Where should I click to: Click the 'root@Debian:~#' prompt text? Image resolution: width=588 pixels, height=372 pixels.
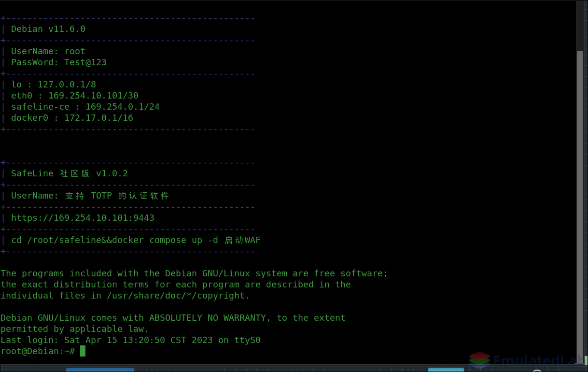pos(38,351)
